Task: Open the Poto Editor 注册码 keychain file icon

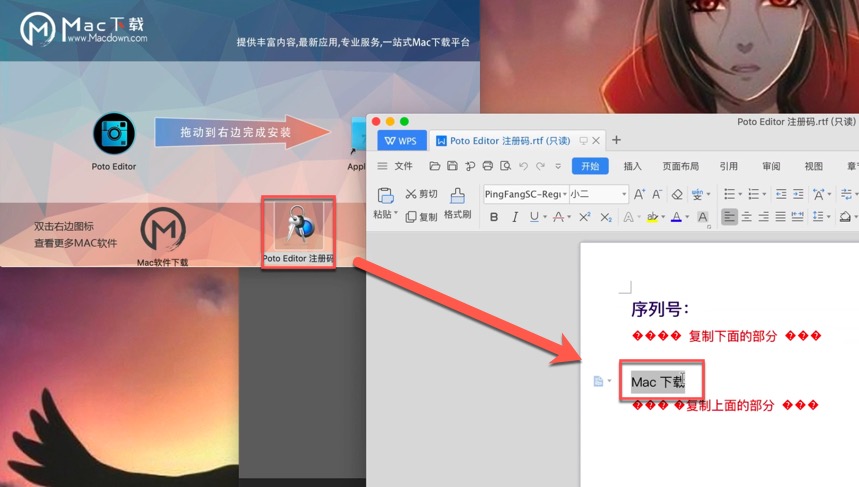Action: click(x=299, y=225)
